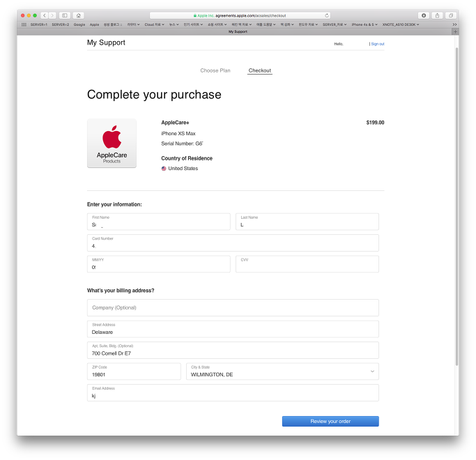476x460 pixels.
Task: Open the Apple bookmark
Action: pos(94,24)
